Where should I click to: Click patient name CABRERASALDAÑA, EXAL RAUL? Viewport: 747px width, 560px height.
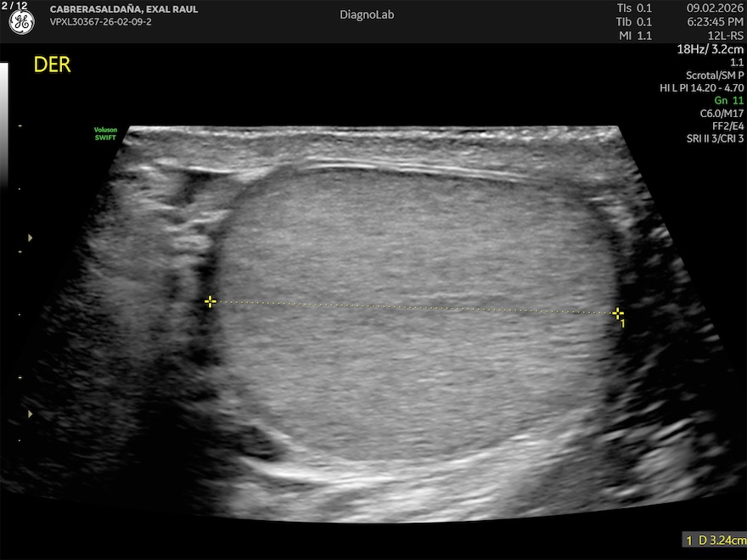(x=124, y=9)
